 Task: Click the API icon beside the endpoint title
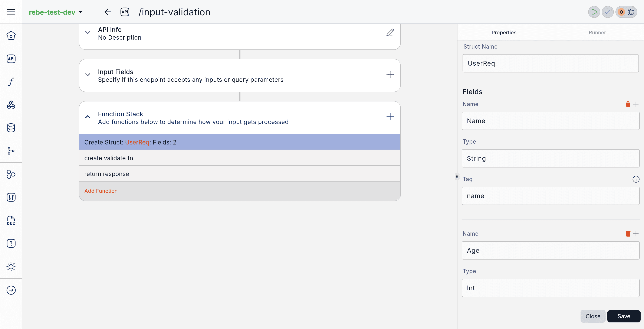(x=125, y=12)
